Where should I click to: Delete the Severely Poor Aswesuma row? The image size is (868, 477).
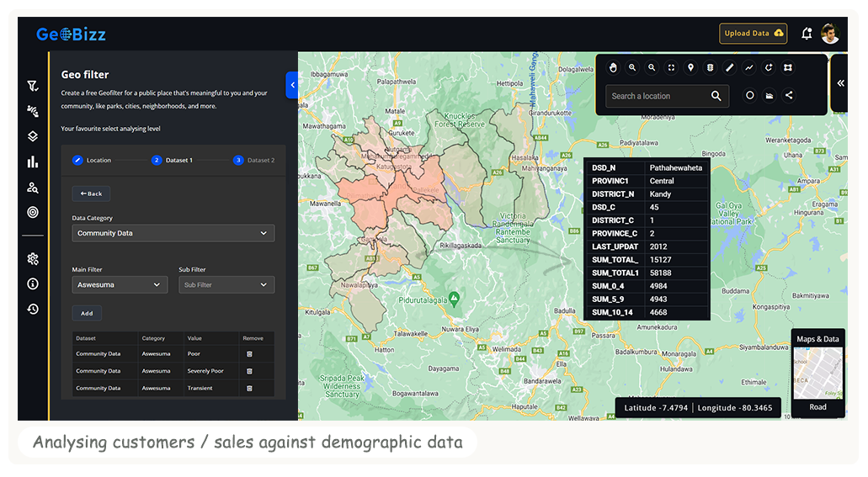tap(249, 371)
